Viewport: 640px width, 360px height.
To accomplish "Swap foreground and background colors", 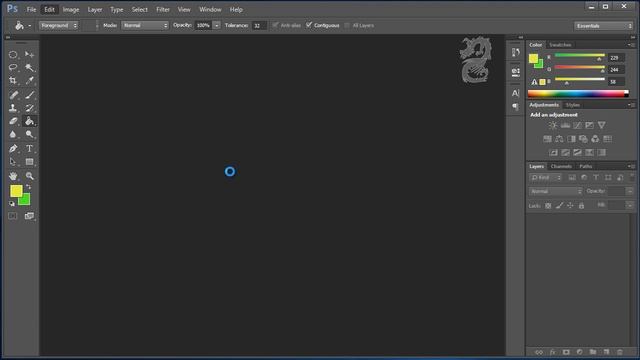I will tap(28, 187).
